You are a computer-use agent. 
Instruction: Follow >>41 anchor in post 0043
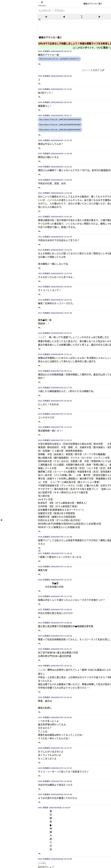point(42,863)
